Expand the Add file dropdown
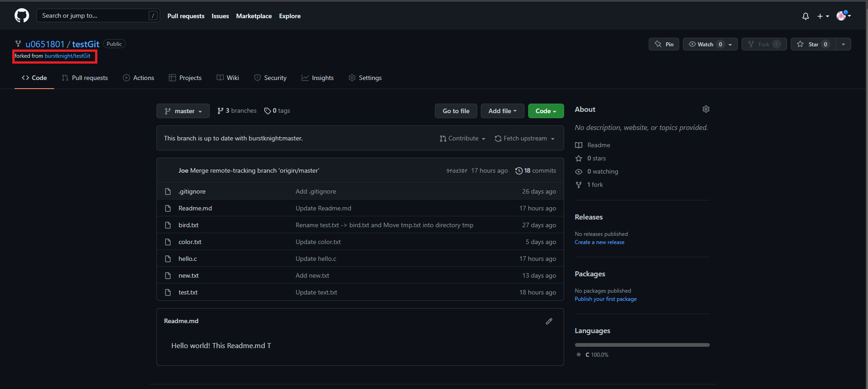This screenshot has height=389, width=868. (503, 111)
